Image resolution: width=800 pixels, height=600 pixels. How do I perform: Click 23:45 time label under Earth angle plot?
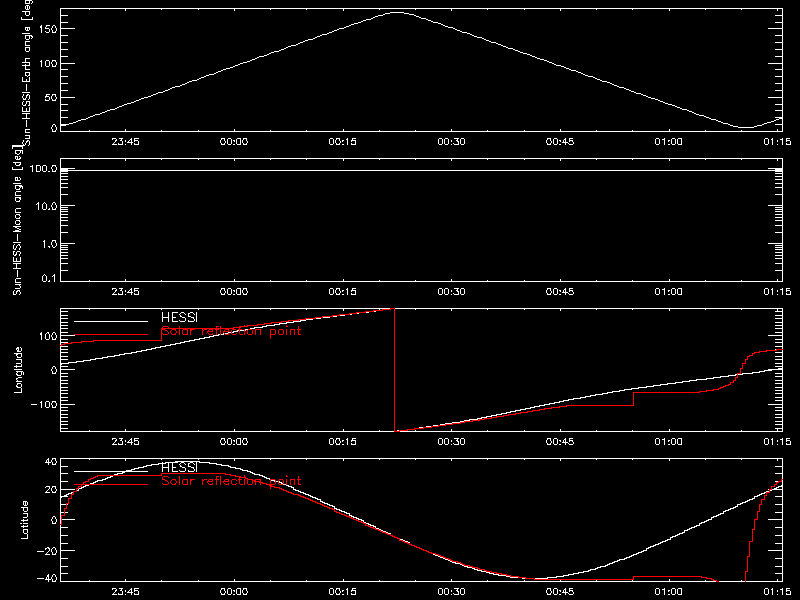(126, 142)
